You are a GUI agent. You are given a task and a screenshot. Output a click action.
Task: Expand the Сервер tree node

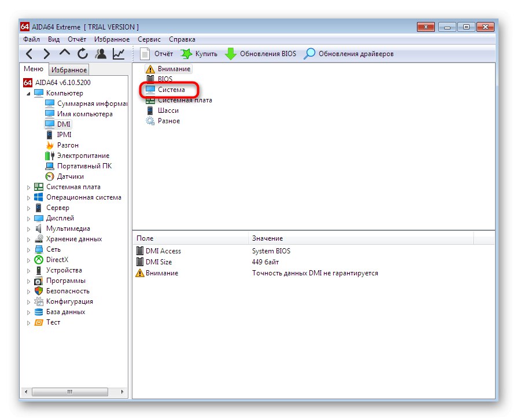coord(29,208)
